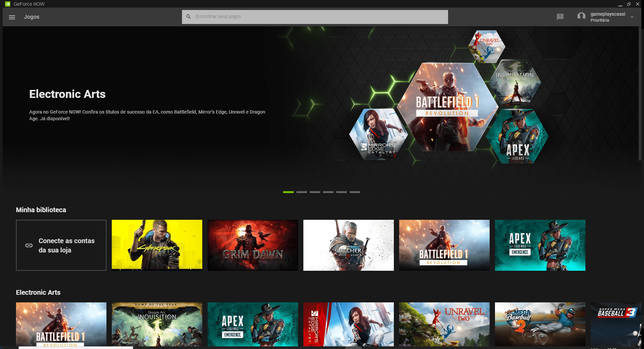Switch to fifth carousel slide indicator

point(342,192)
